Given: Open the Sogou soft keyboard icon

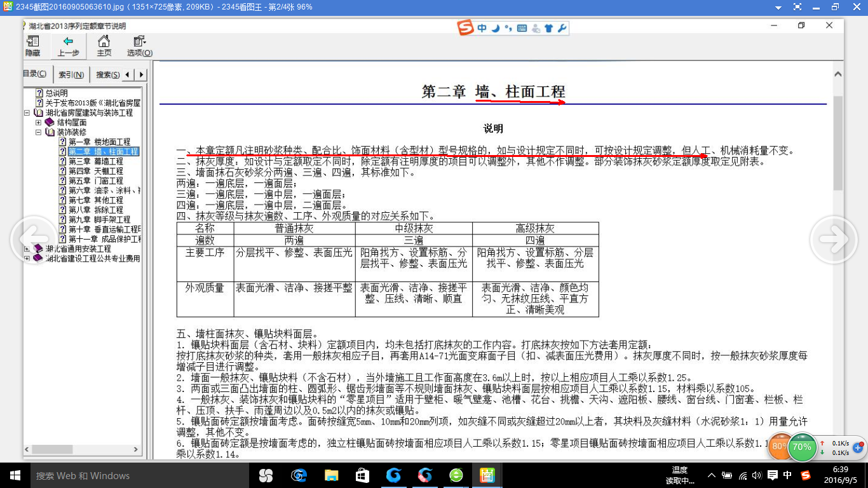Looking at the screenshot, I should pyautogui.click(x=522, y=28).
